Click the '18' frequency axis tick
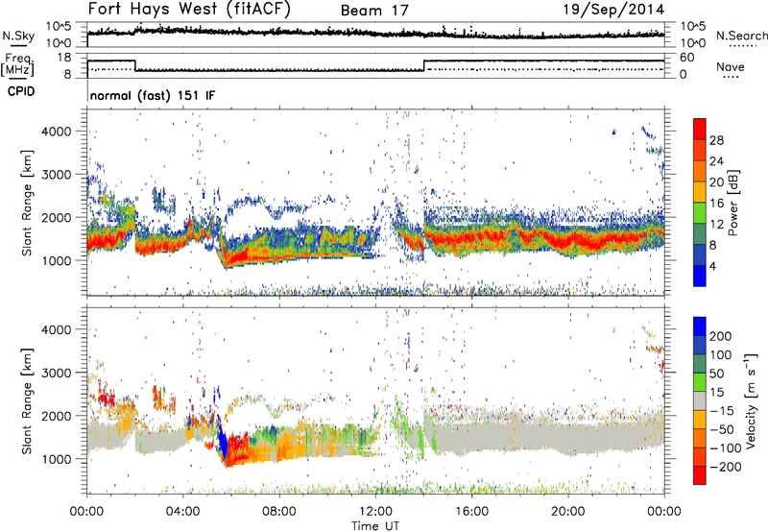This screenshot has height=532, width=768. [64, 58]
